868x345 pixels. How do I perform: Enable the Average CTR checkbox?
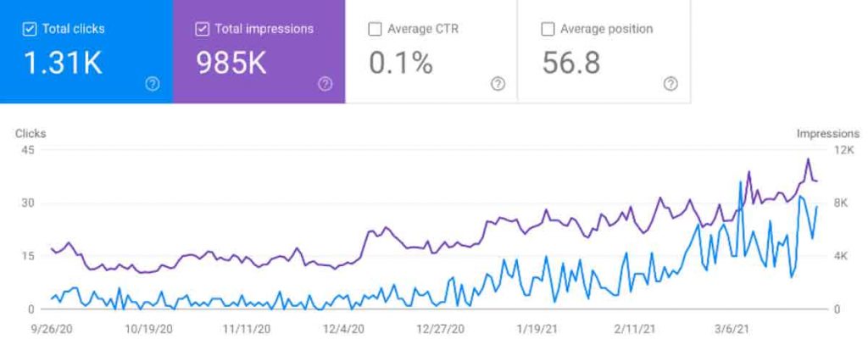375,29
